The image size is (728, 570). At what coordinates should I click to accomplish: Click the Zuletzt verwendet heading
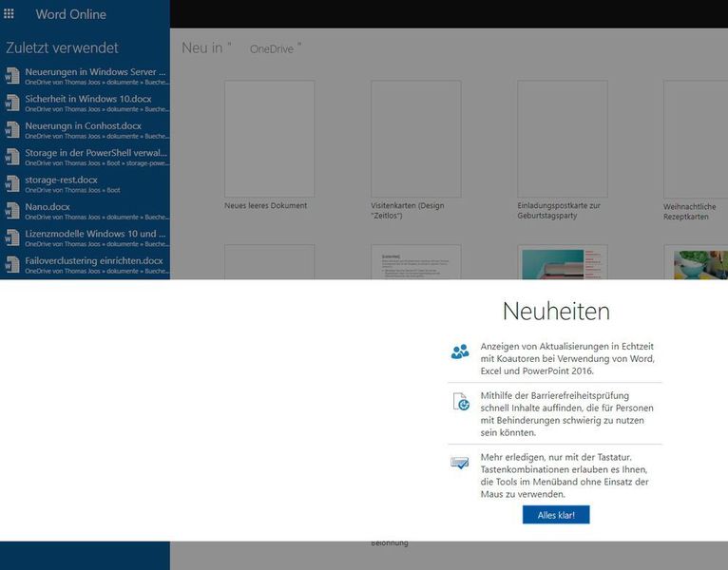pyautogui.click(x=62, y=47)
